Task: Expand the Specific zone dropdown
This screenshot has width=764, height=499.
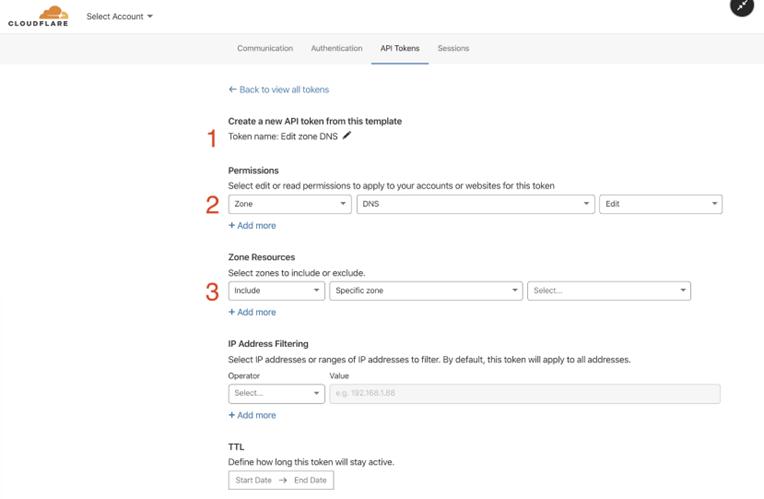Action: click(x=426, y=291)
